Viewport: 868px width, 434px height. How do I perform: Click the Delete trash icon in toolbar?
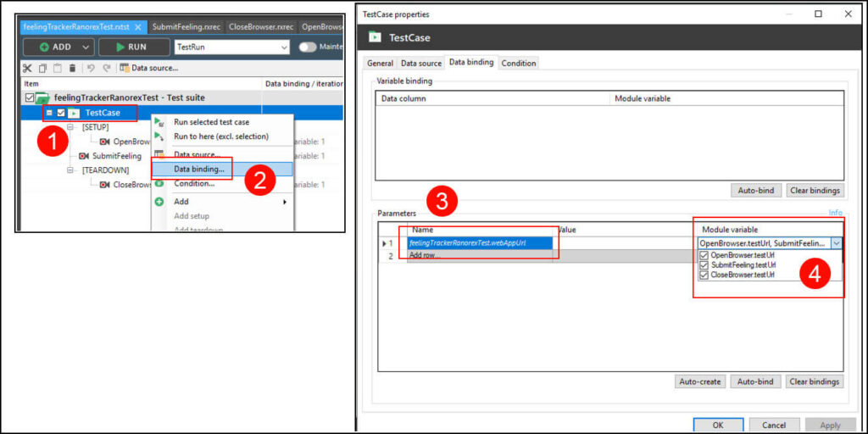[72, 68]
